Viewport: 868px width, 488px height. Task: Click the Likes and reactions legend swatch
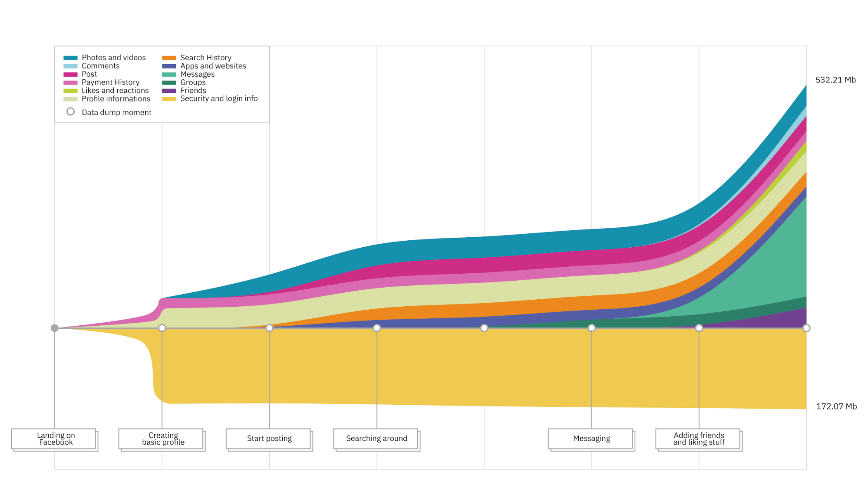(70, 91)
